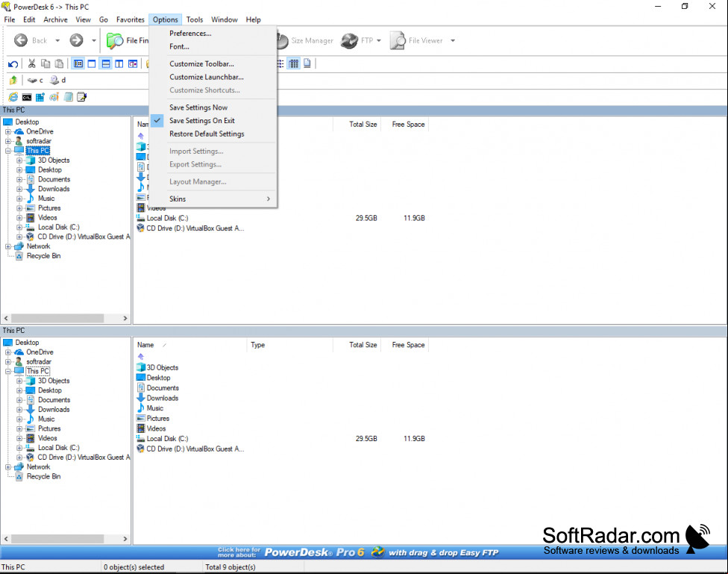The image size is (728, 574).
Task: Choose Preferences... from the Options menu
Action: (190, 34)
